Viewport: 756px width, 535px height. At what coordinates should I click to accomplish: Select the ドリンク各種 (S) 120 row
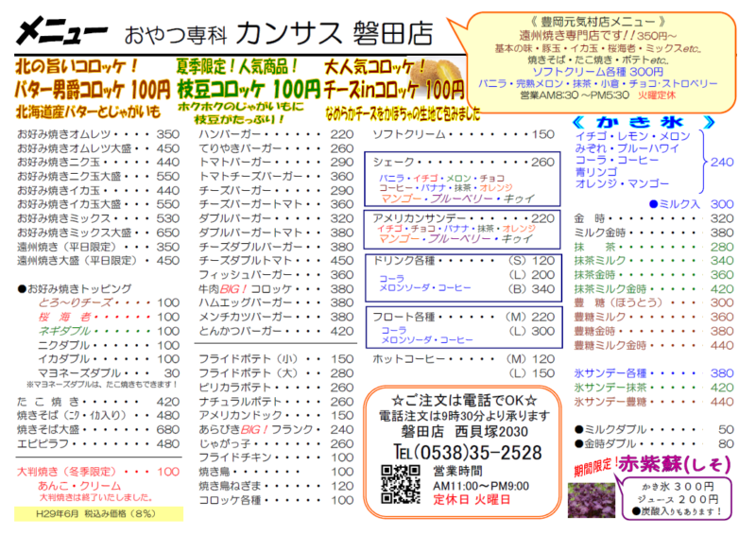click(x=461, y=260)
